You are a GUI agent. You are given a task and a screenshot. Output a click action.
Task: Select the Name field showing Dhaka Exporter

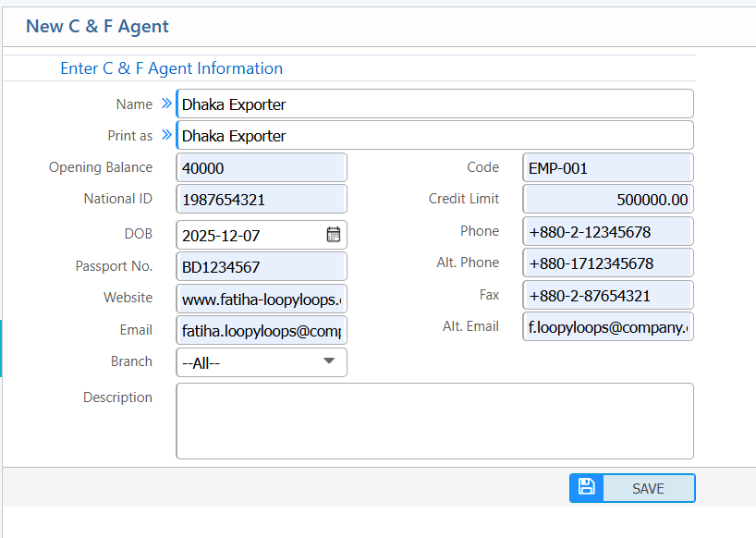(434, 104)
